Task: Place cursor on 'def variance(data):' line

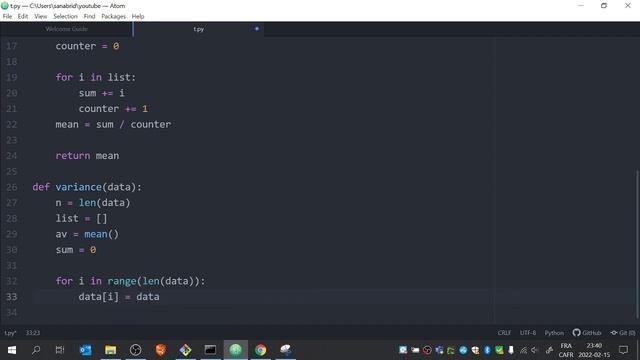Action: pyautogui.click(x=87, y=187)
